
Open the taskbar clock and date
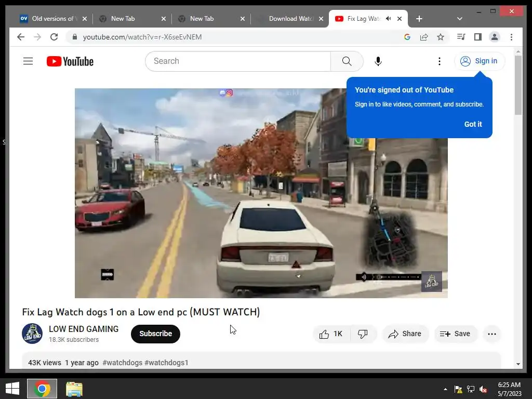point(509,389)
